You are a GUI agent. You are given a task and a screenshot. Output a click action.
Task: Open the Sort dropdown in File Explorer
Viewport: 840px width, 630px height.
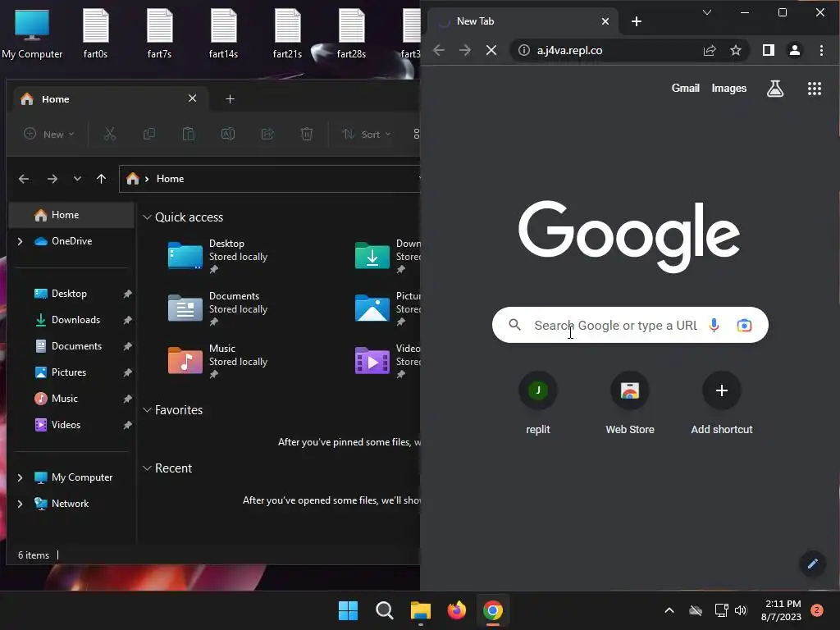point(367,134)
